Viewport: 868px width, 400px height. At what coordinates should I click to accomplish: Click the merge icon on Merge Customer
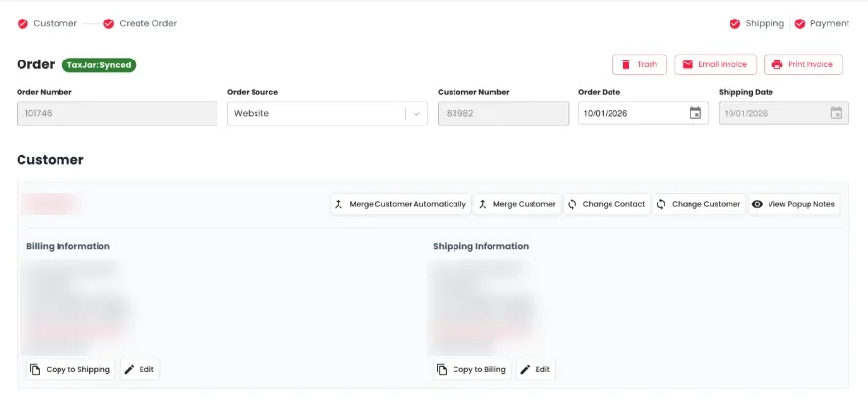point(483,204)
